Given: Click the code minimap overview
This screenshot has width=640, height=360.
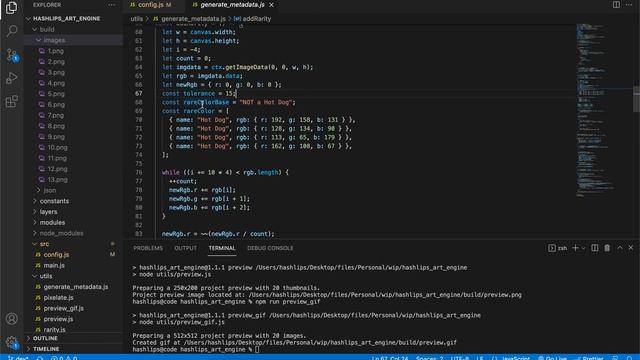Looking at the screenshot, I should [x=596, y=110].
